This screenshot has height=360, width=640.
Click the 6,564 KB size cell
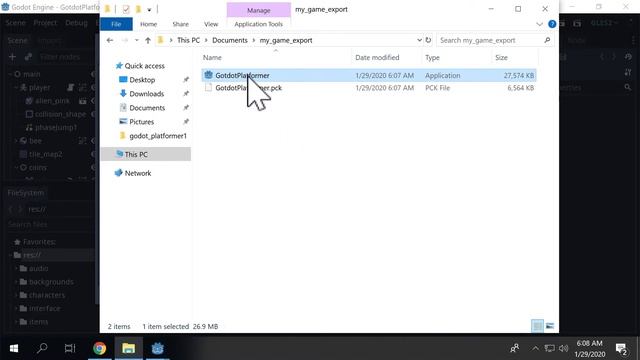(520, 88)
